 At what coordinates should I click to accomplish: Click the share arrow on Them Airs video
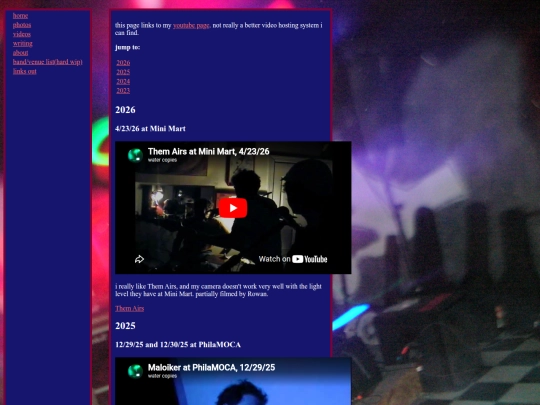(x=139, y=259)
